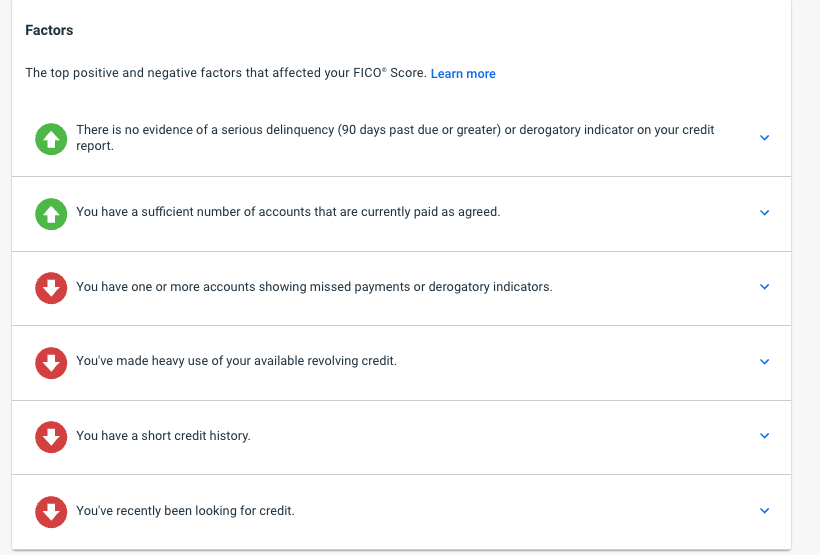Expand the heavy revolving credit use chevron

coord(765,361)
